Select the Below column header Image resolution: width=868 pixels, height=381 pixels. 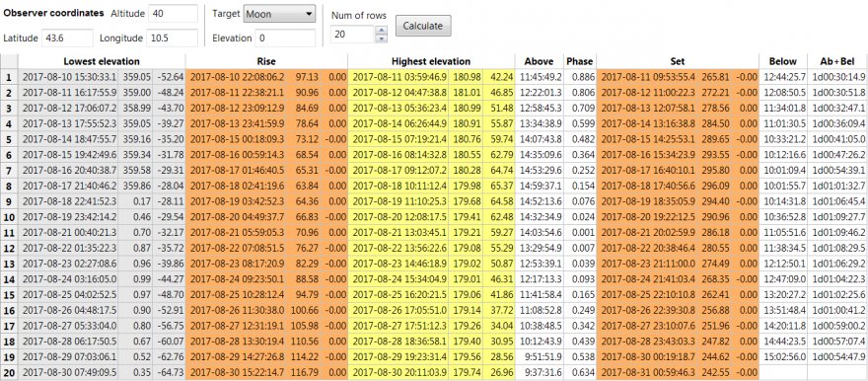[x=783, y=61]
